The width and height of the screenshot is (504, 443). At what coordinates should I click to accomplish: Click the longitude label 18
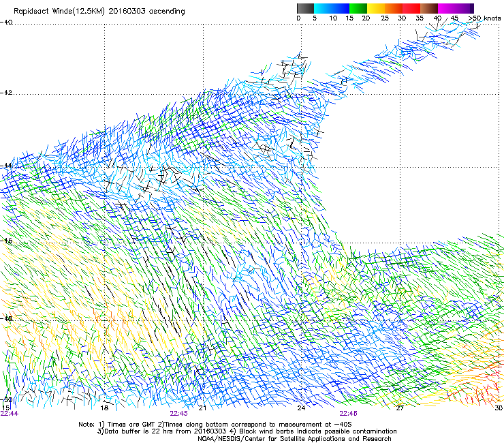point(104,408)
